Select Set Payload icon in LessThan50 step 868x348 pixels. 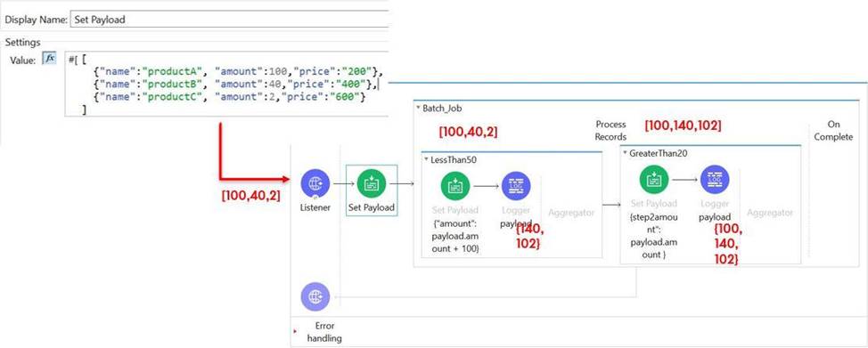[x=455, y=186]
